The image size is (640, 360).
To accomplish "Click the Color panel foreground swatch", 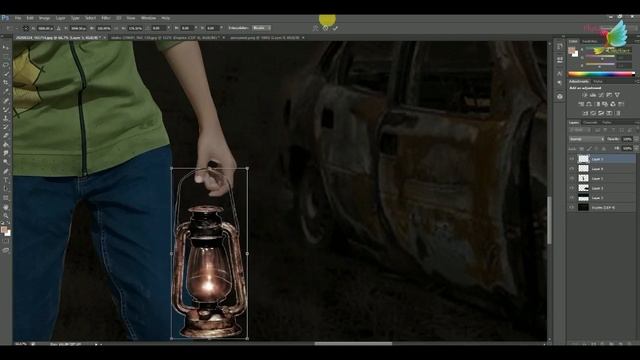I will 571,50.
